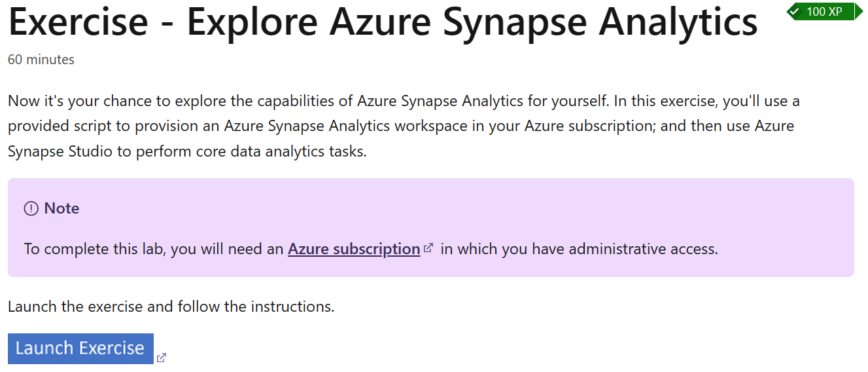Click the 60 minutes duration label
Screen dimensions: 868x372
pyautogui.click(x=41, y=60)
